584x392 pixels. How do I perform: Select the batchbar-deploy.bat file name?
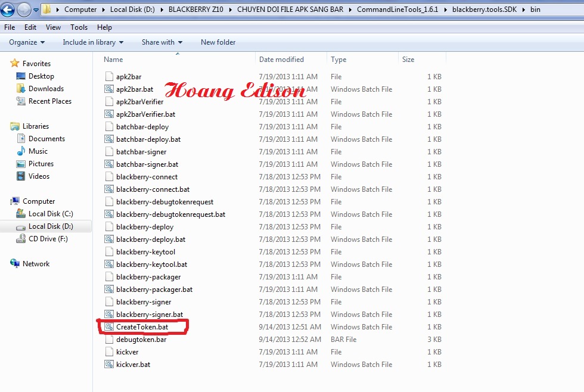coord(148,139)
